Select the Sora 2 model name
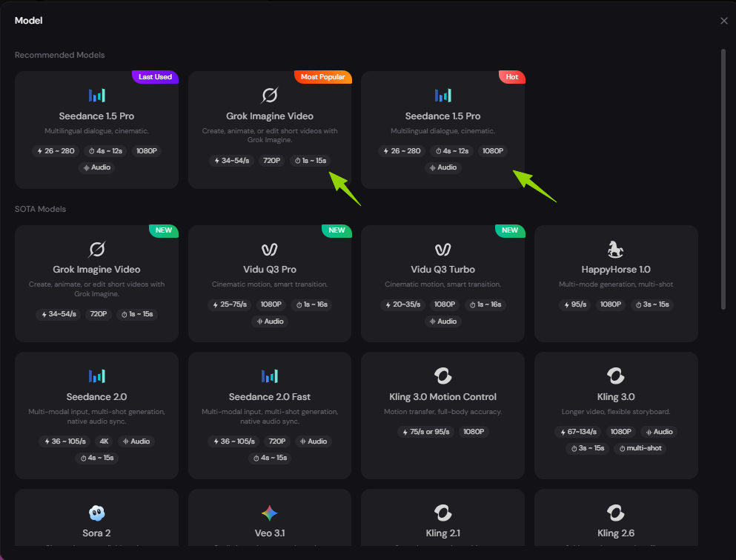736x560 pixels. [96, 533]
